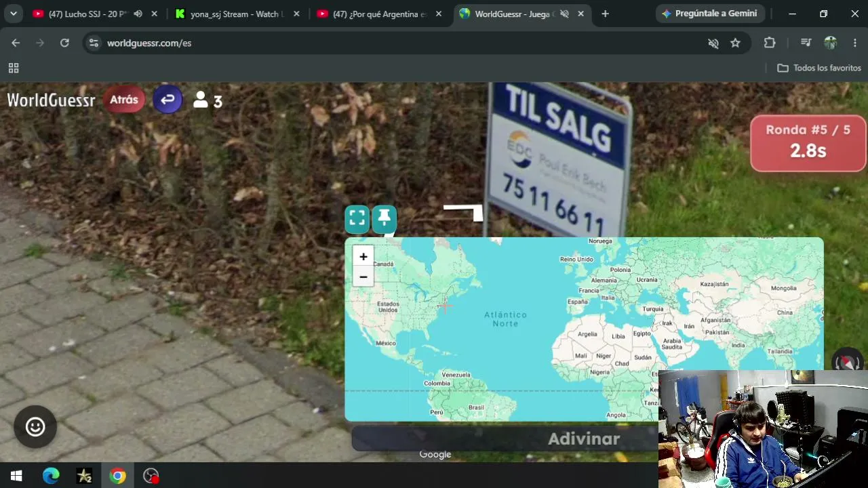
Task: Expand the map to fullscreen
Action: coord(357,218)
